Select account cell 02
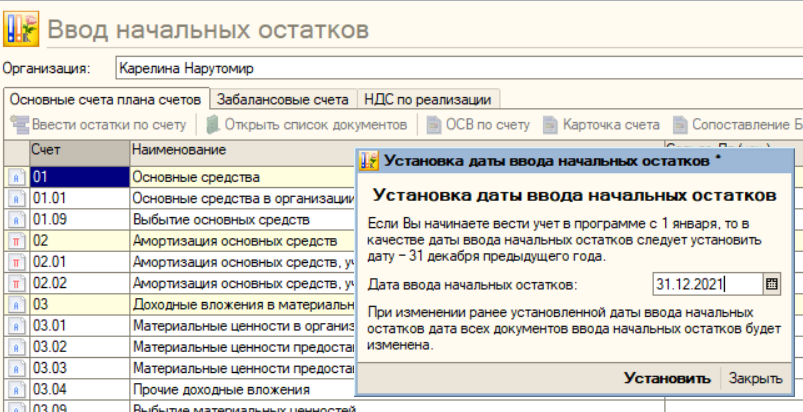Image resolution: width=803 pixels, height=412 pixels. tap(79, 241)
